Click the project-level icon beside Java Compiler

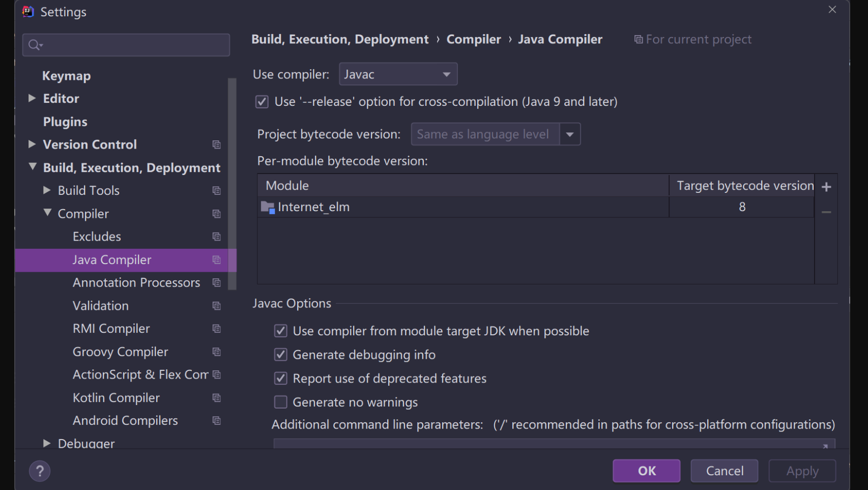217,260
